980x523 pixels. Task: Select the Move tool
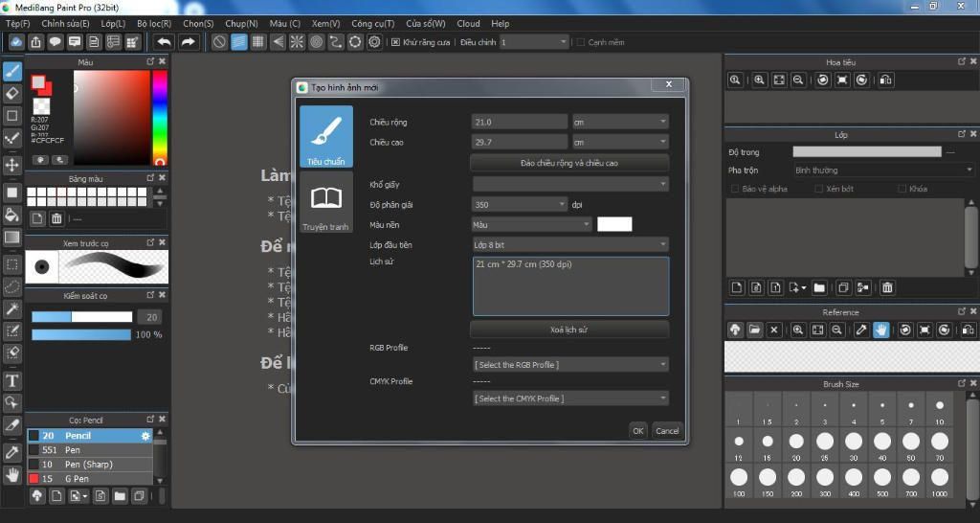pyautogui.click(x=11, y=165)
